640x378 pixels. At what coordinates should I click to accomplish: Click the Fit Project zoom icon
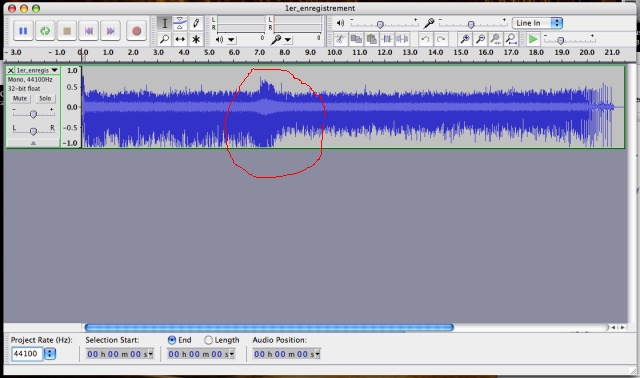(x=511, y=39)
